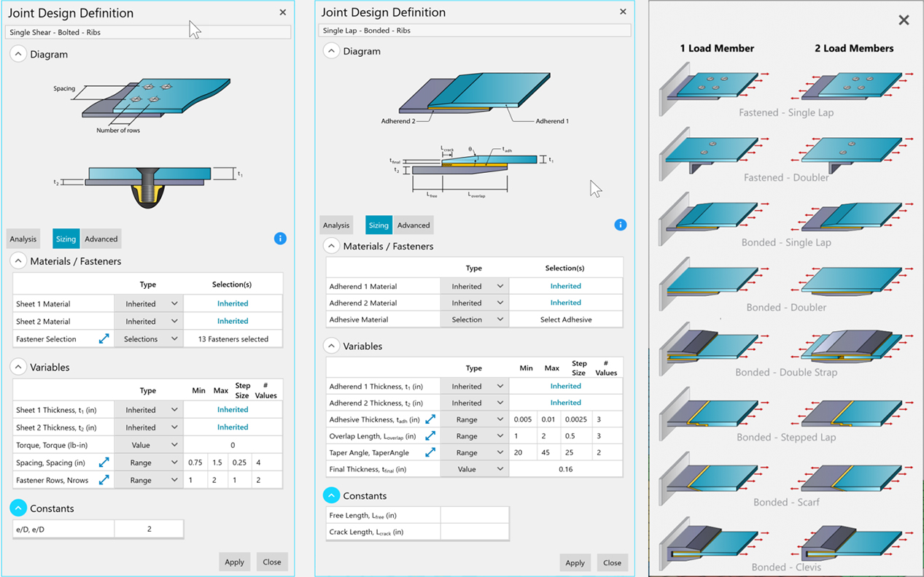Open Taper Angle type dropdown

474,452
